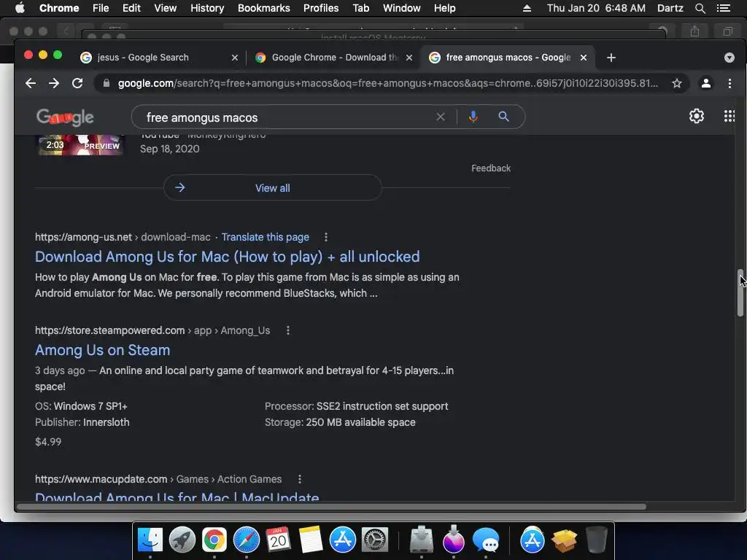Reload the current Google search page
This screenshot has width=747, height=560.
(77, 83)
